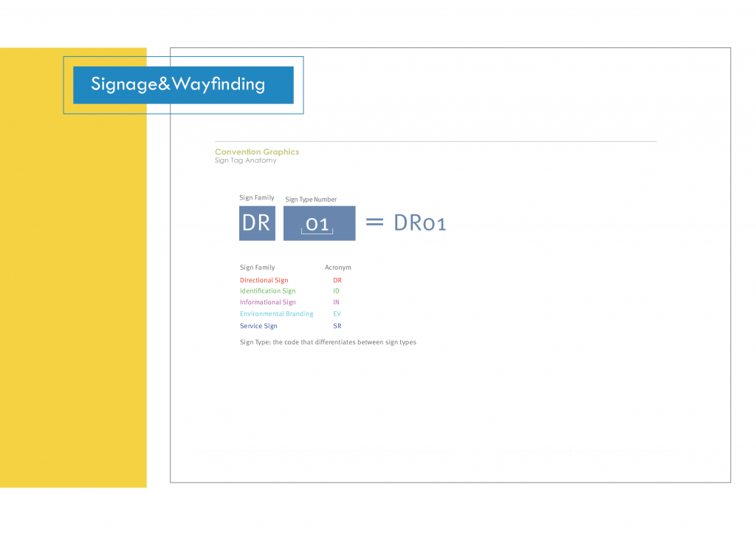The image size is (756, 535).
Task: Click the Acronym column header
Action: (x=337, y=267)
